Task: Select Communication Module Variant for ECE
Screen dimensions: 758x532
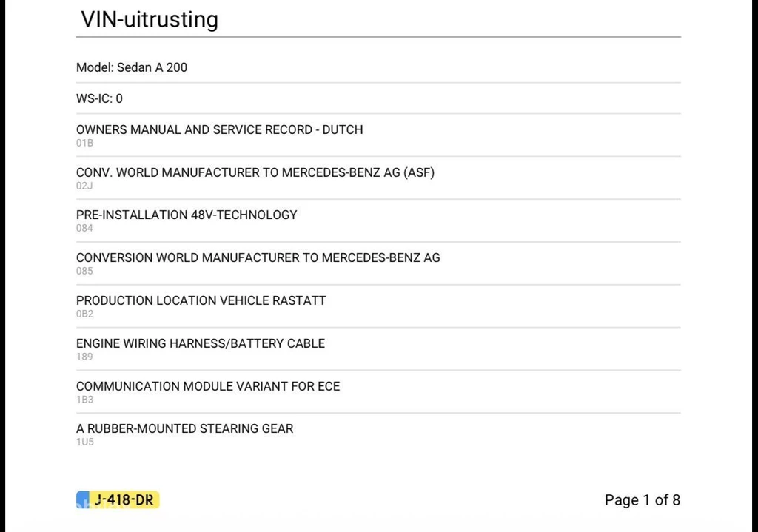Action: point(208,386)
